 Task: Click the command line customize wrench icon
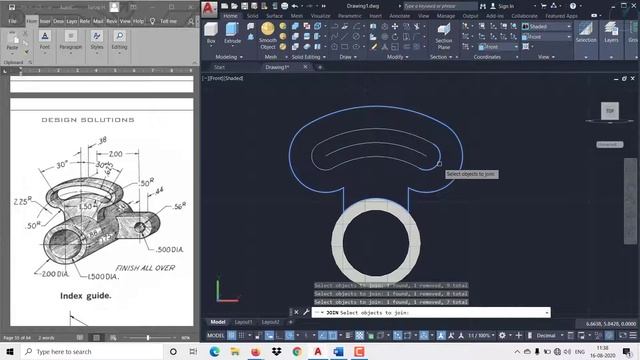tap(306, 312)
